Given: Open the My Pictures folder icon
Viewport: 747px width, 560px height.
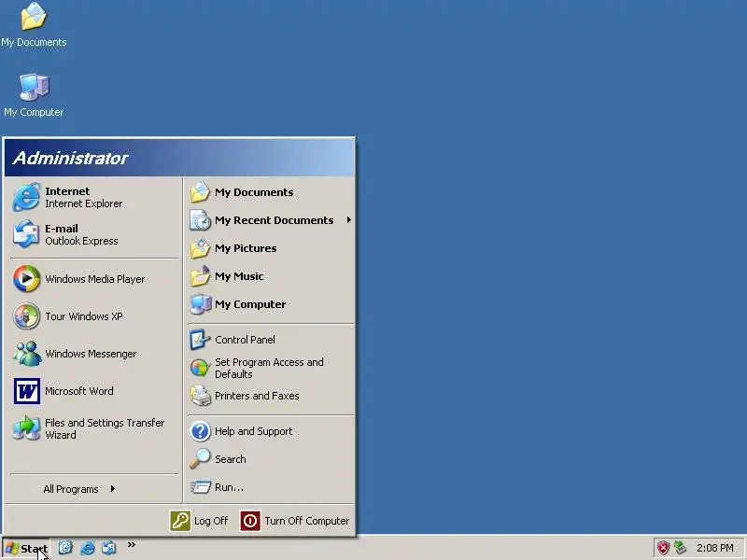Looking at the screenshot, I should [200, 248].
